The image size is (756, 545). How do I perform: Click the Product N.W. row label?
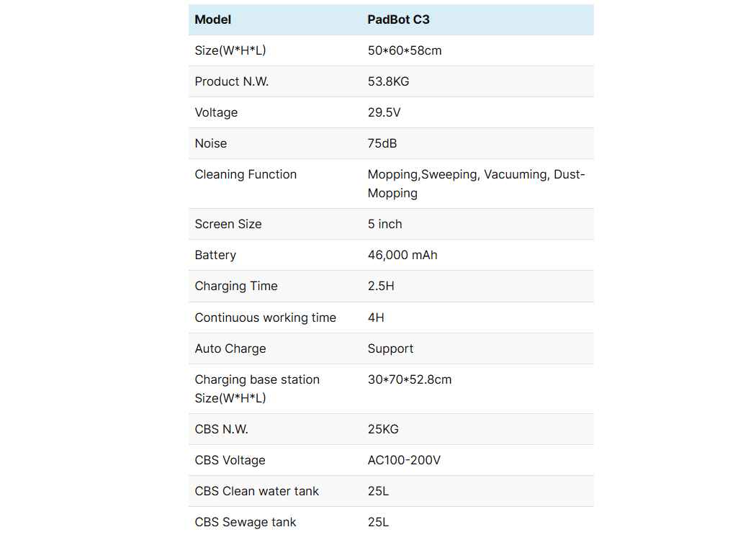(x=232, y=81)
